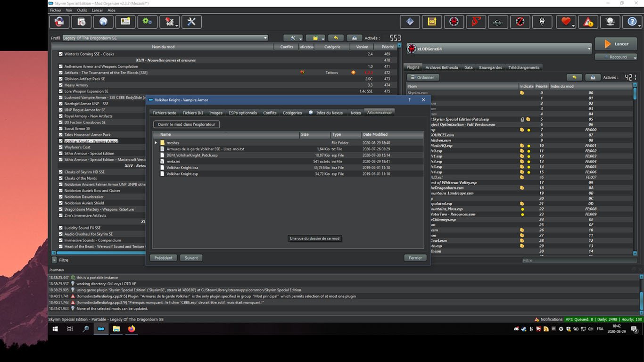Select DBM_VolkiharKnight_Patch.esp in file tree

pyautogui.click(x=192, y=155)
